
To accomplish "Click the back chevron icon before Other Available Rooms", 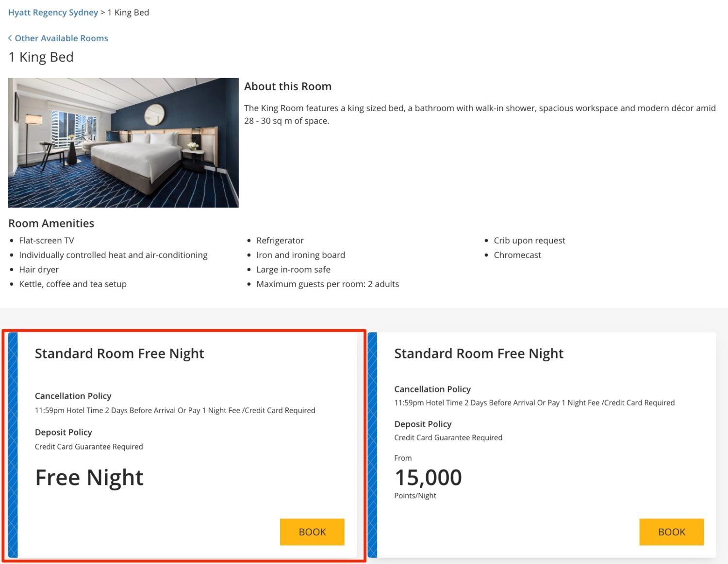I will coord(10,38).
